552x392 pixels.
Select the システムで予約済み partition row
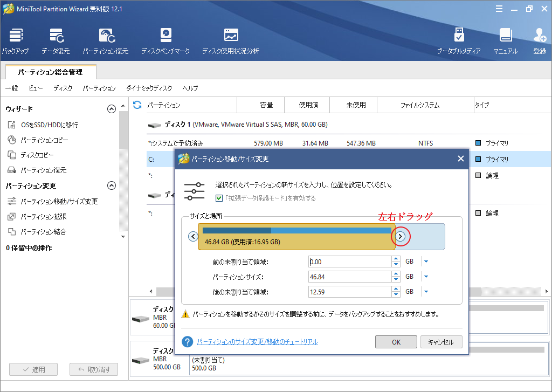(x=349, y=143)
